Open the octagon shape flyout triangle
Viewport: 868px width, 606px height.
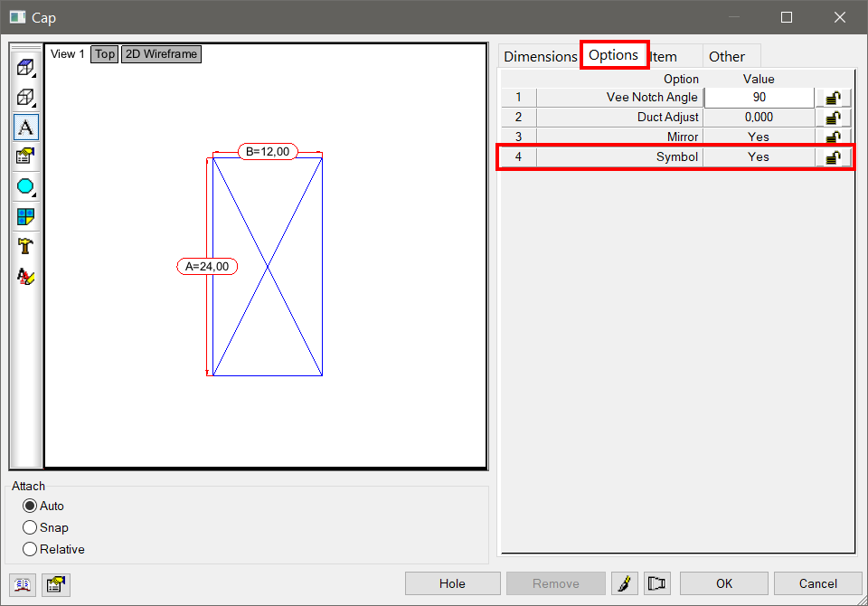coord(35,196)
